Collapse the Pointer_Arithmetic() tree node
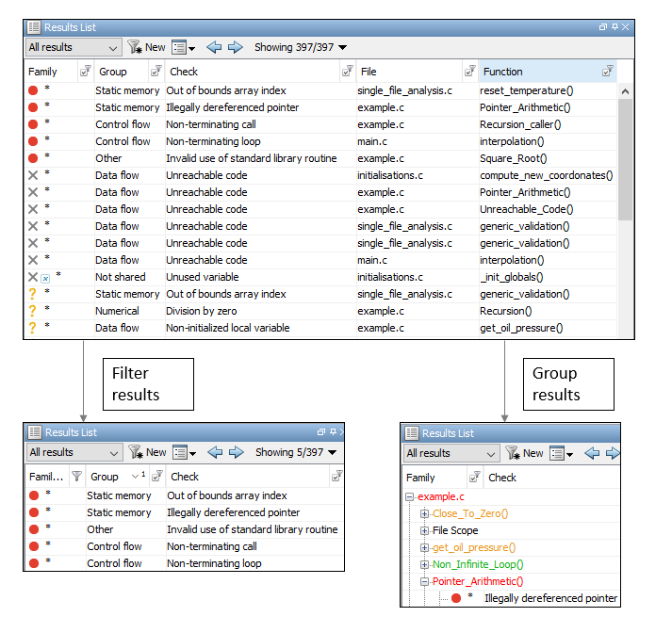 [x=425, y=581]
